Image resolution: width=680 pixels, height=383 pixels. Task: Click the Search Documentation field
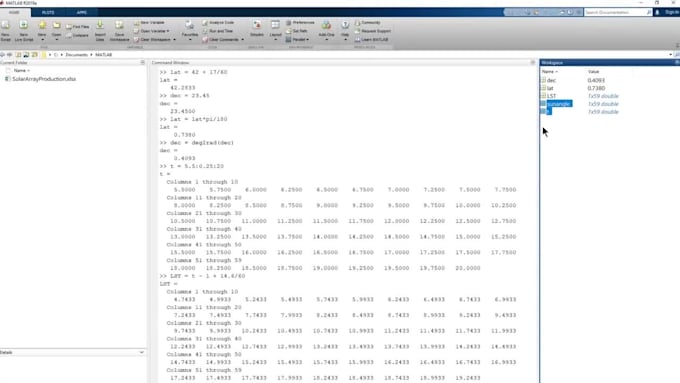tap(618, 12)
